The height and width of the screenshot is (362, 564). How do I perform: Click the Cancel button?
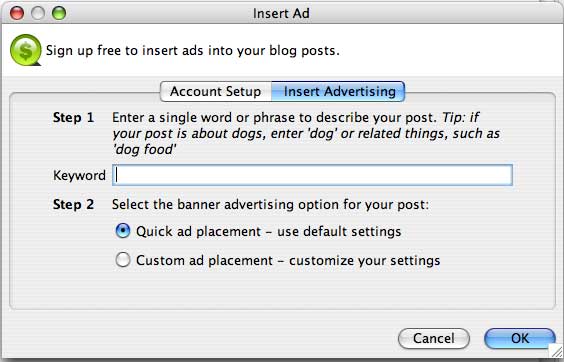(434, 338)
